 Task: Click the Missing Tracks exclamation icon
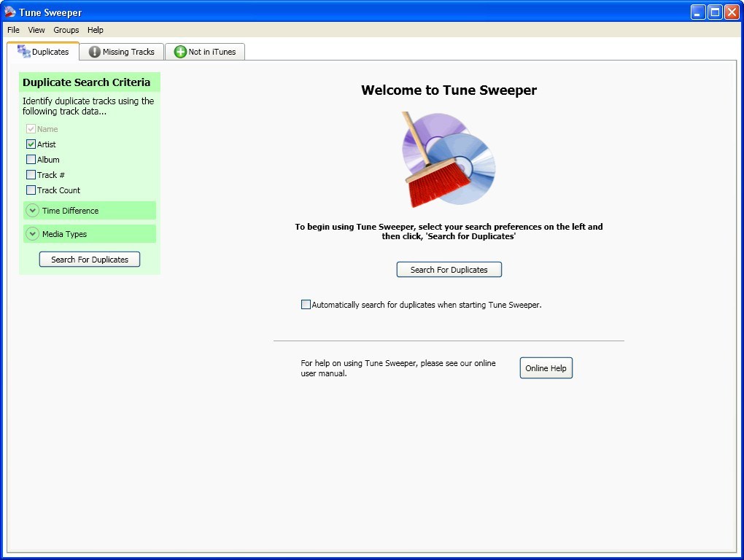[x=95, y=52]
